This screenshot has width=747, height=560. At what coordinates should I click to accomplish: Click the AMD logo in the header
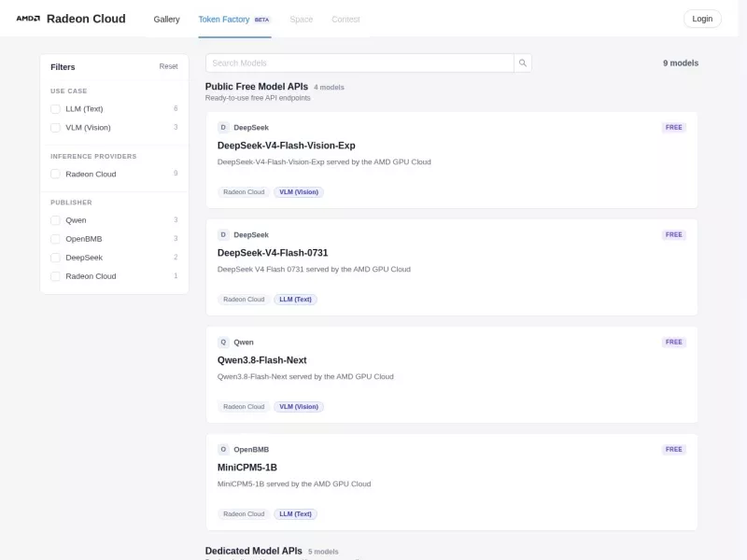pyautogui.click(x=28, y=19)
